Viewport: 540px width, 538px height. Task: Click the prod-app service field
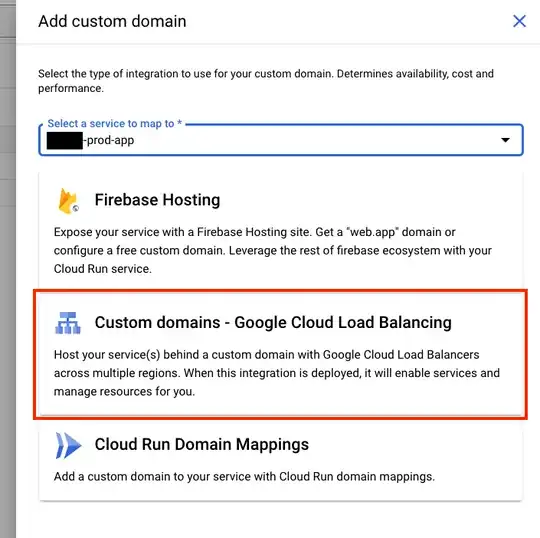tap(281, 140)
